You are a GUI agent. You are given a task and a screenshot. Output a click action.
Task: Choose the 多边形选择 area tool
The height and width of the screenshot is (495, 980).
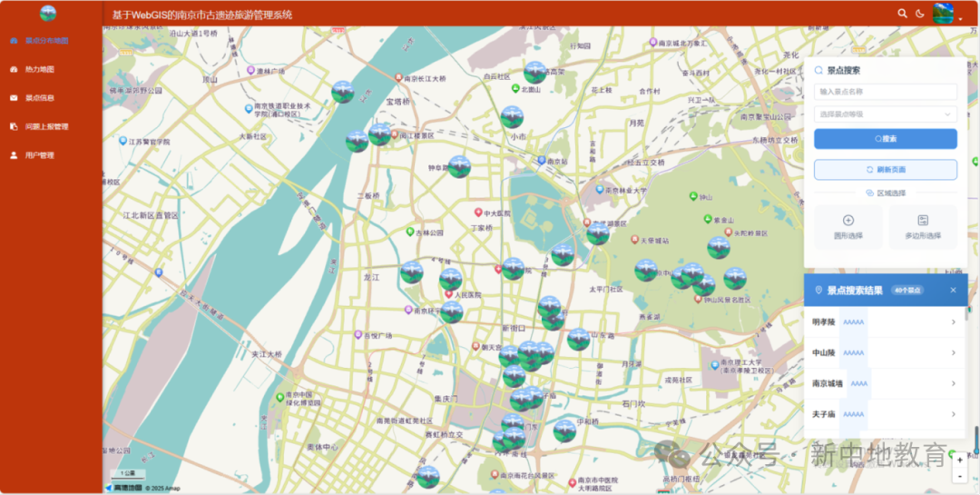coord(923,227)
